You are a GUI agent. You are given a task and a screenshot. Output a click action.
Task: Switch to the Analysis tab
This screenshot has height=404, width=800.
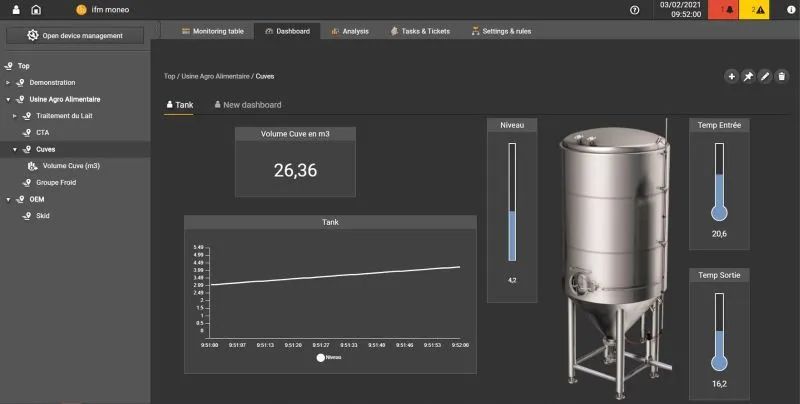click(x=349, y=31)
